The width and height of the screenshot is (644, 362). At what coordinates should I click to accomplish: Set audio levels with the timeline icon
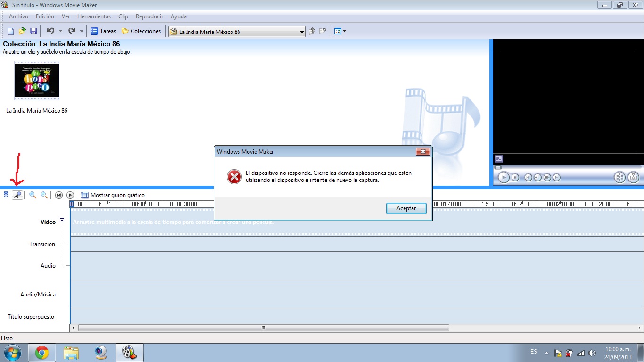click(x=6, y=195)
